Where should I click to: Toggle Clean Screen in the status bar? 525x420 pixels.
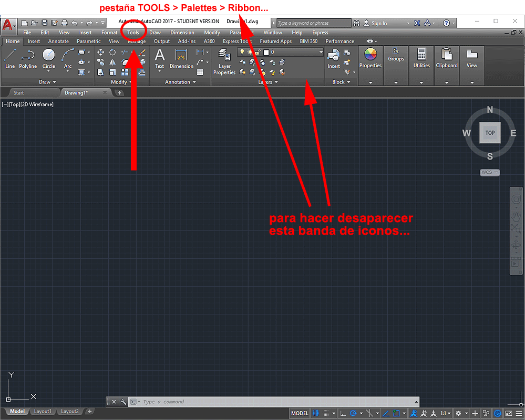point(509,413)
